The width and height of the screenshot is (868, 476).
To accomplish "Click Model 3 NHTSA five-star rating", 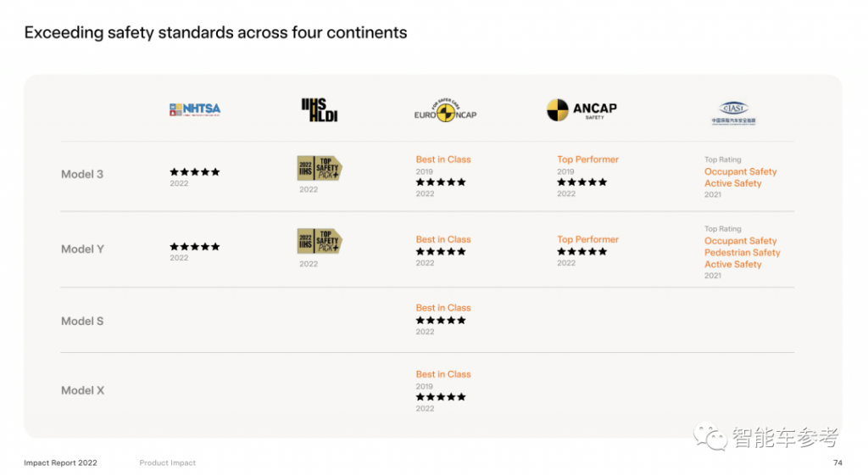I will pos(195,171).
